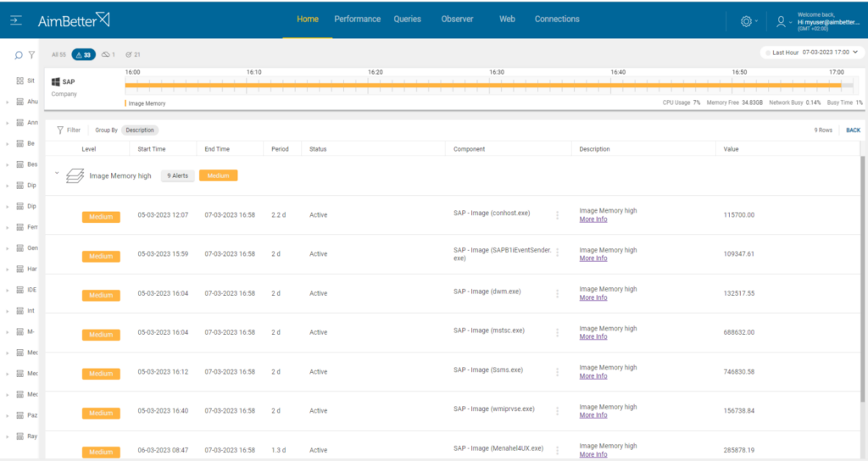Open the Observer tab
This screenshot has height=461, width=868.
457,19
